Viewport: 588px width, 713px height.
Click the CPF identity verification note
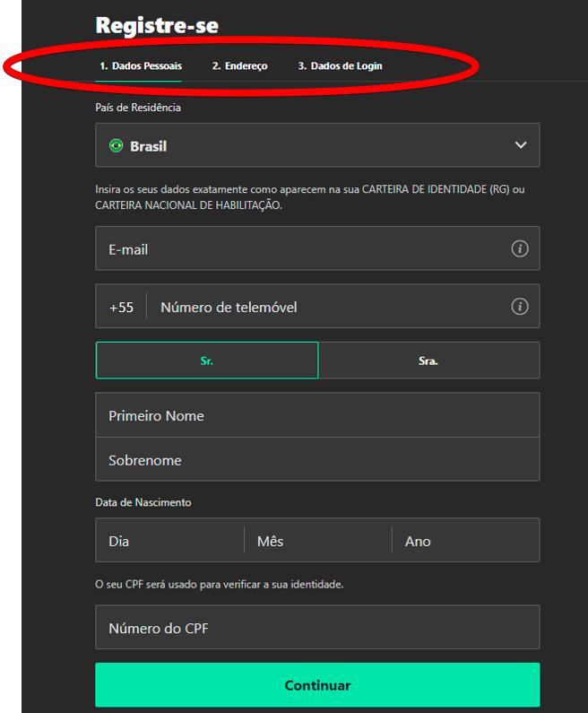click(x=219, y=585)
